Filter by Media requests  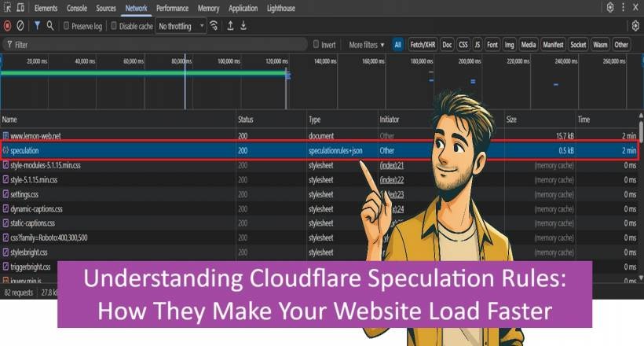coord(529,45)
